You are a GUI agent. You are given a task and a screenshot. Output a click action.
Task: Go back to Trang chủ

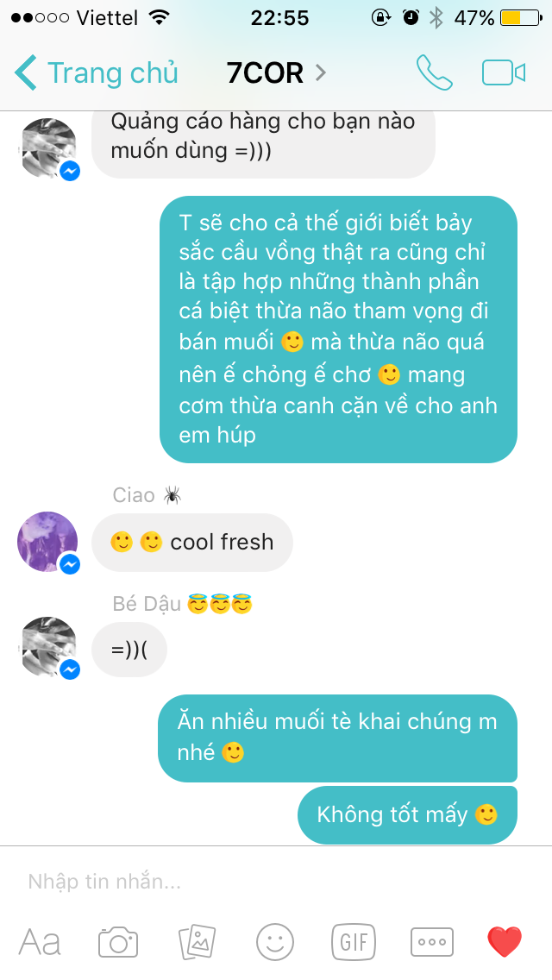pos(97,72)
